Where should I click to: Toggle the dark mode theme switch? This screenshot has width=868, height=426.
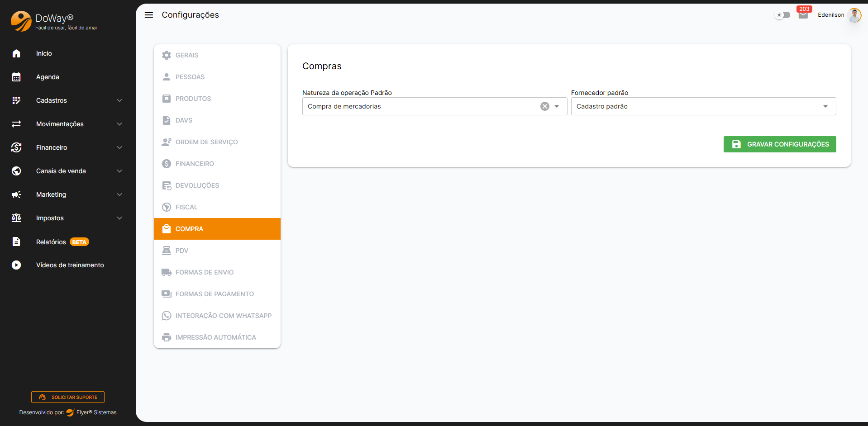[782, 15]
